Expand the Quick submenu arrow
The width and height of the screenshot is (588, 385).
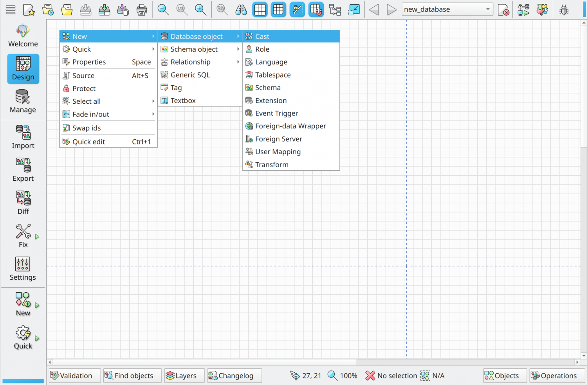(x=153, y=49)
